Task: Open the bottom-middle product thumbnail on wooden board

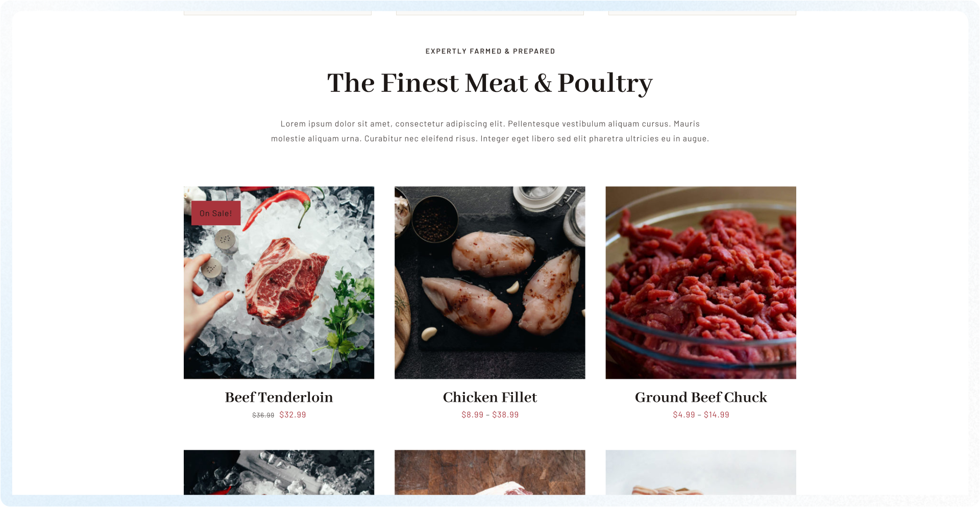Action: click(489, 472)
